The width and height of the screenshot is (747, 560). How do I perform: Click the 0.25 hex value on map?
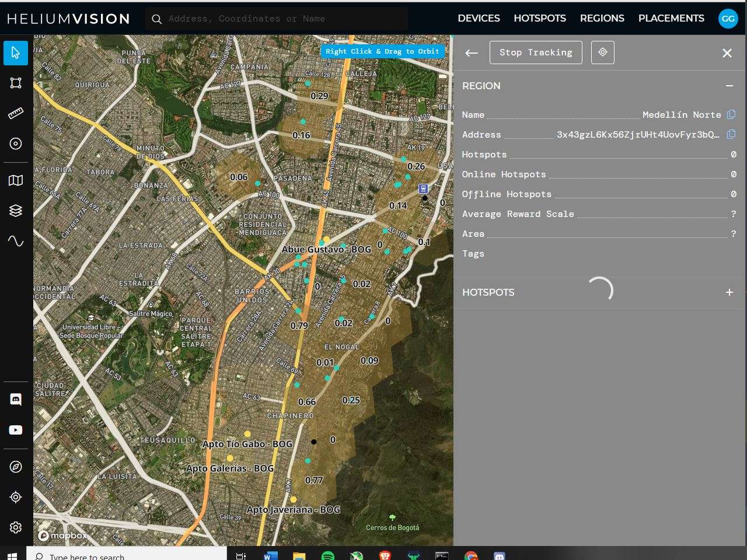pyautogui.click(x=351, y=400)
